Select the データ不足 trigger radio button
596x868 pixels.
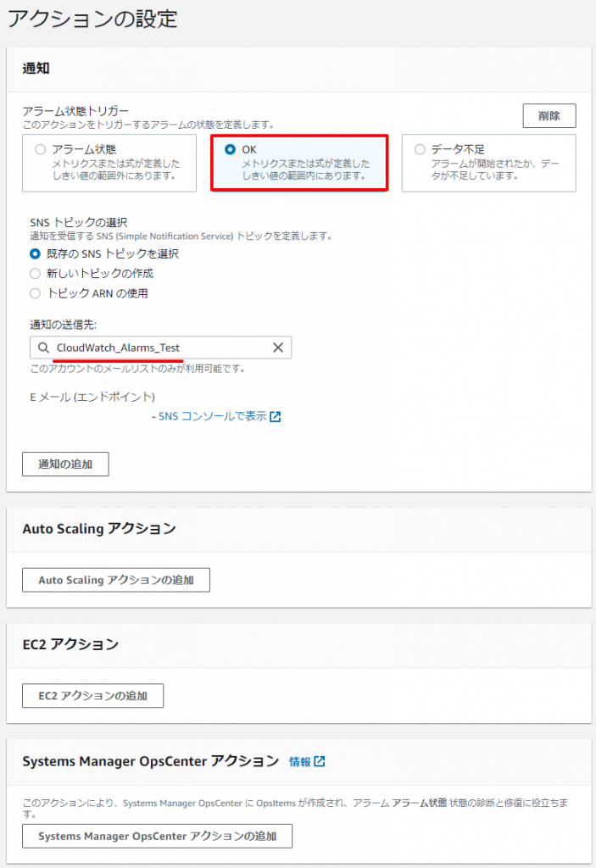(x=420, y=149)
